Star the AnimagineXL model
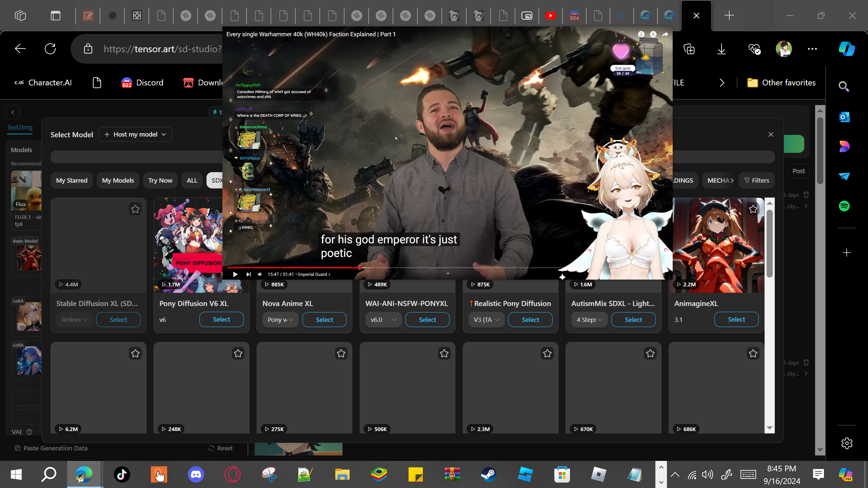Image resolution: width=868 pixels, height=488 pixels. (x=753, y=209)
